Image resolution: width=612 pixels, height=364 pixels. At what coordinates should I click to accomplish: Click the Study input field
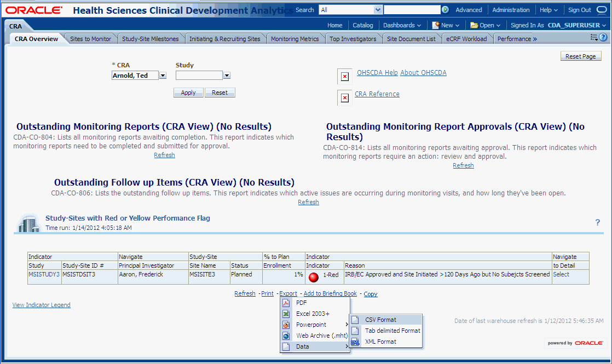199,76
